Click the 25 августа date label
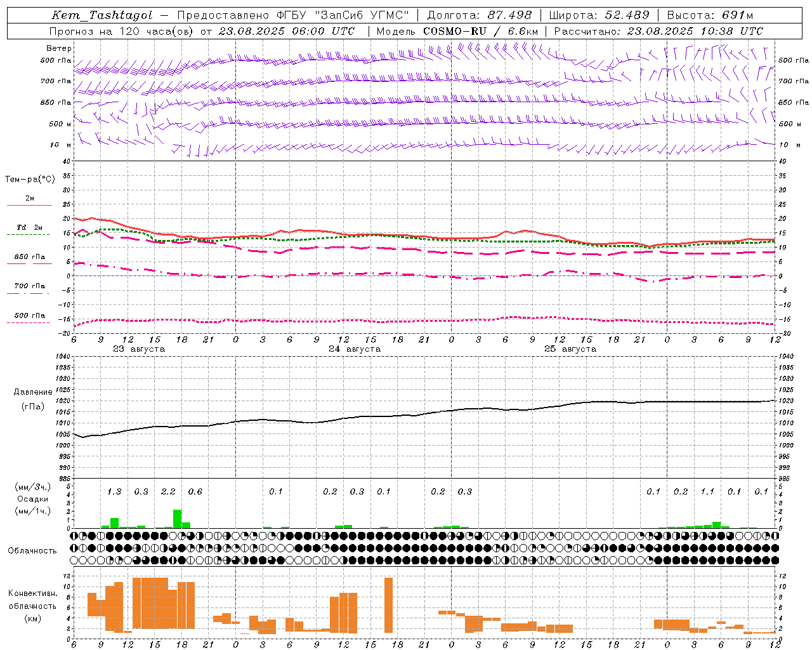Screen dimensions: 812x650 tap(570, 349)
